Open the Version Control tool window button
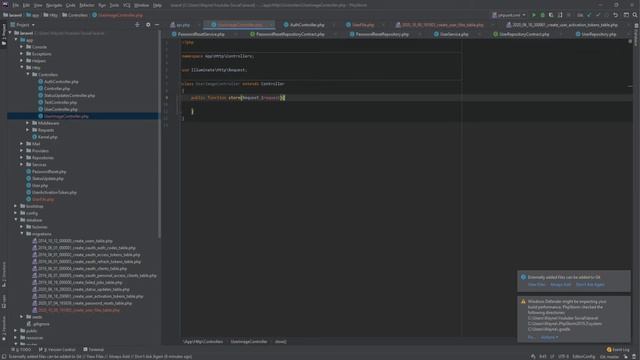 57,349
